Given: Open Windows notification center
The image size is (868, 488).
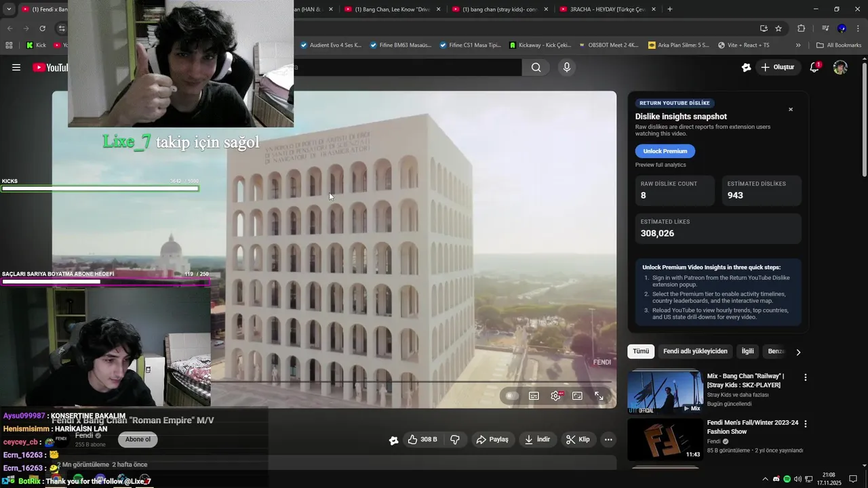Looking at the screenshot, I should pos(853,479).
